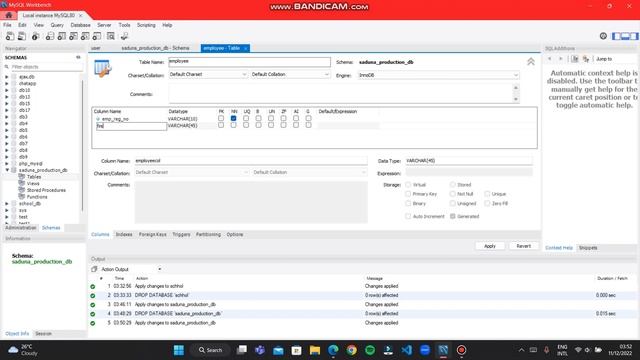Collapse the saduna_production_db schema node
This screenshot has width=640, height=360.
click(x=7, y=170)
